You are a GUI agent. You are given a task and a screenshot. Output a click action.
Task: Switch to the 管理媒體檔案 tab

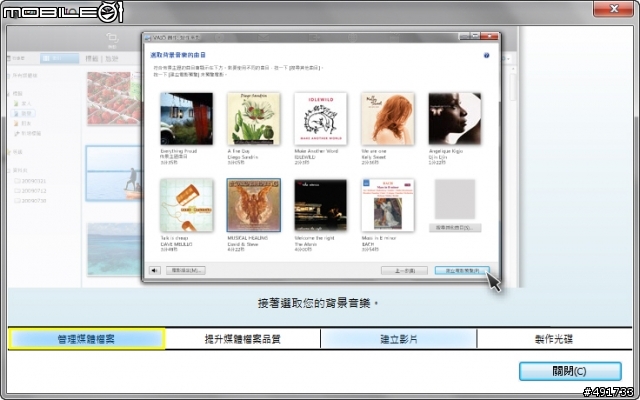(87, 339)
